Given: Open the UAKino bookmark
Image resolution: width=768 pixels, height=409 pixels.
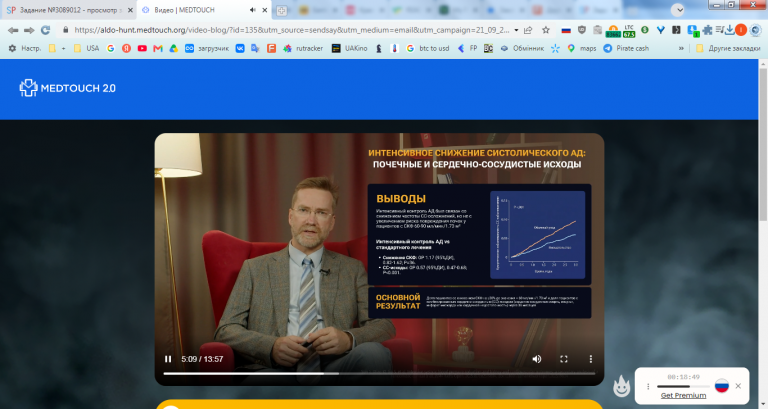Looking at the screenshot, I should coord(349,48).
